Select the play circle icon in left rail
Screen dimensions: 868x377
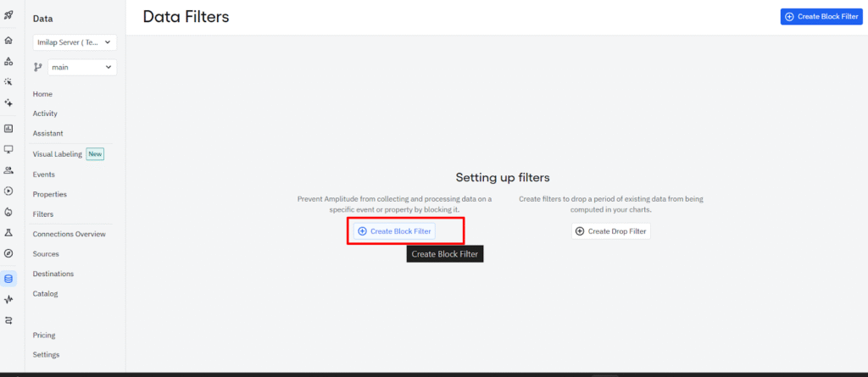point(8,191)
